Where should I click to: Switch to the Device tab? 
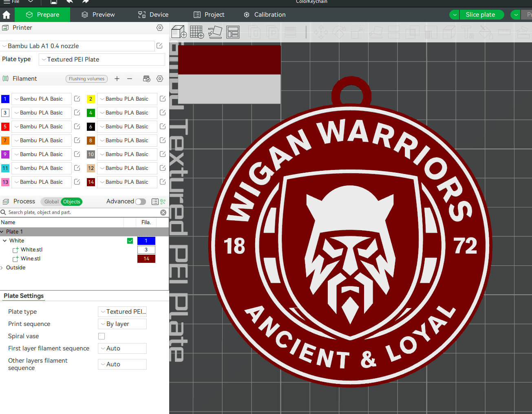pos(153,15)
